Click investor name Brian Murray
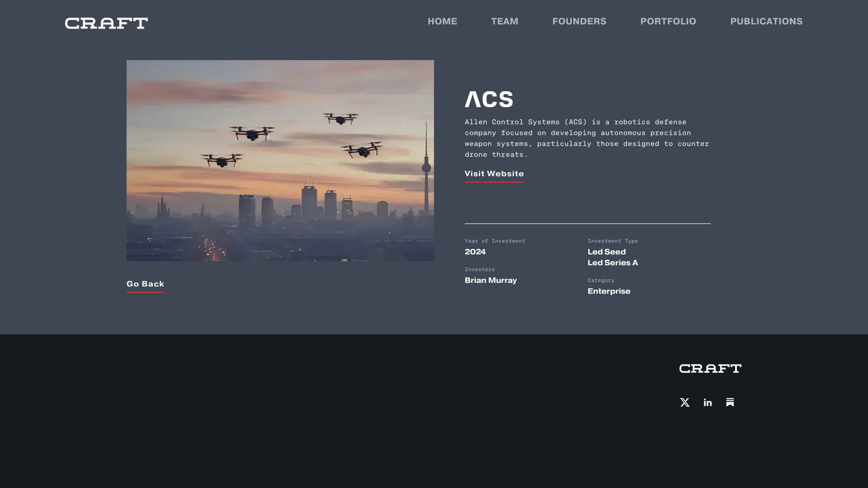 491,280
